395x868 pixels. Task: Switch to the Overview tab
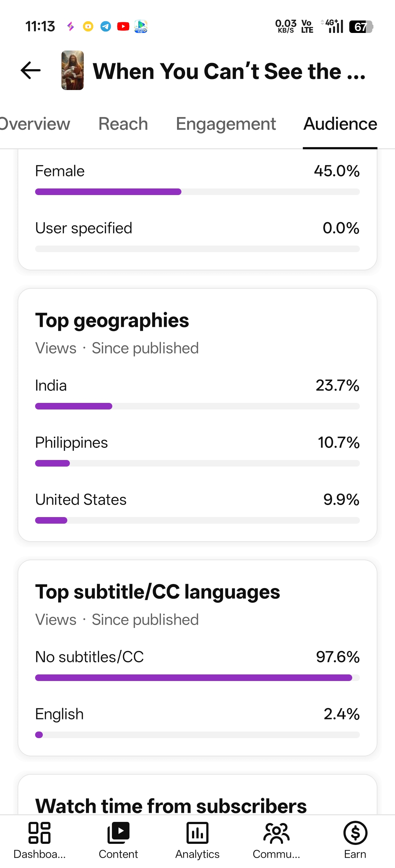(x=35, y=124)
